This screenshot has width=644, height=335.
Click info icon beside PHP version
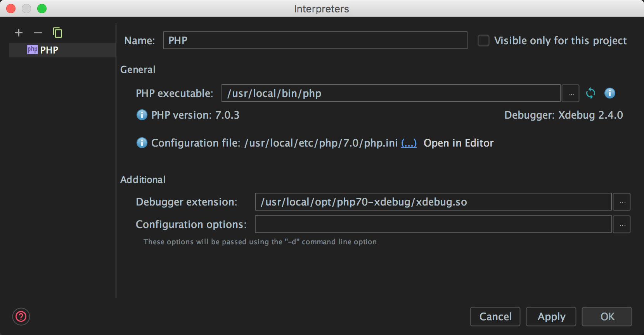click(x=142, y=115)
